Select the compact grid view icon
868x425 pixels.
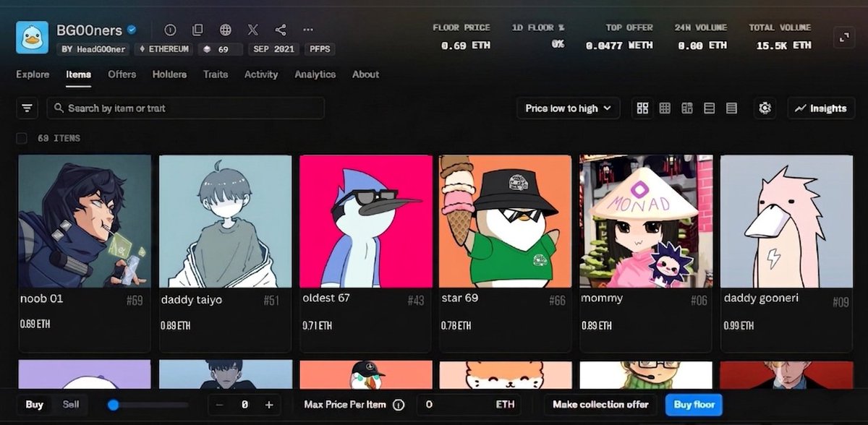coord(665,108)
